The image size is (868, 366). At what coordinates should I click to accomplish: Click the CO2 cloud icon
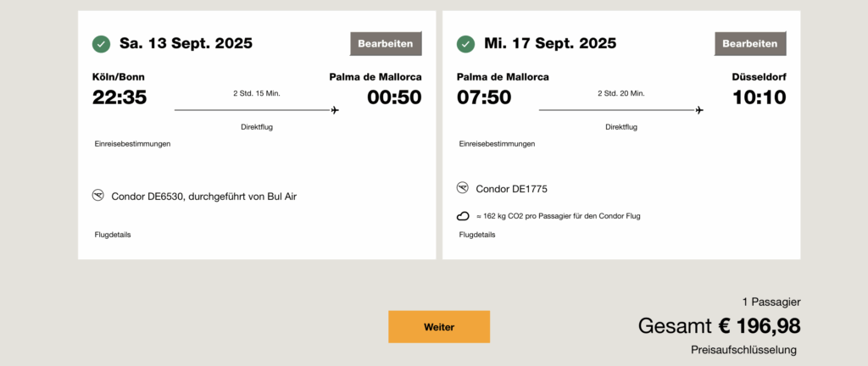pyautogui.click(x=463, y=216)
